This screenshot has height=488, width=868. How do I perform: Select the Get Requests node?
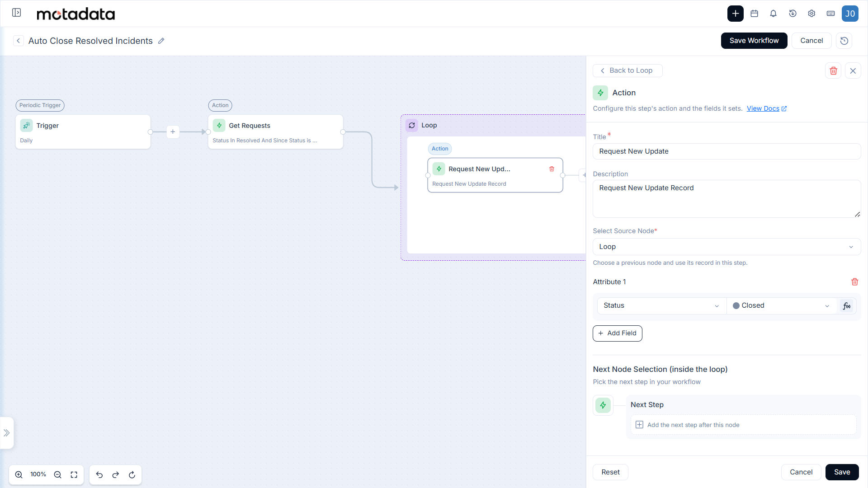click(x=275, y=132)
